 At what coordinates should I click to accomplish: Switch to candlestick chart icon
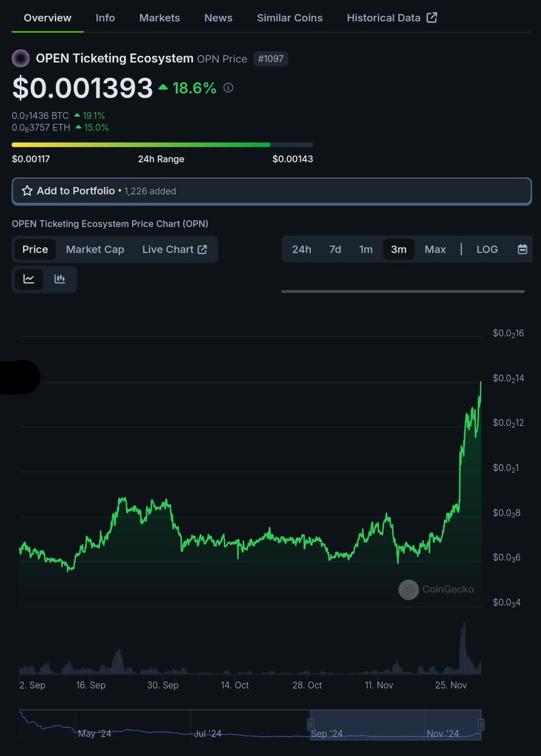[60, 279]
